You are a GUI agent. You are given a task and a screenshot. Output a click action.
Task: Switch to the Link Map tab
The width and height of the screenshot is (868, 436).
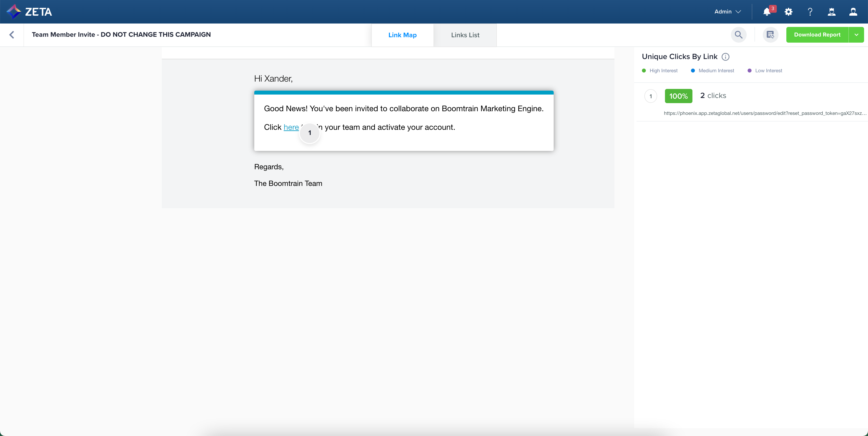402,35
